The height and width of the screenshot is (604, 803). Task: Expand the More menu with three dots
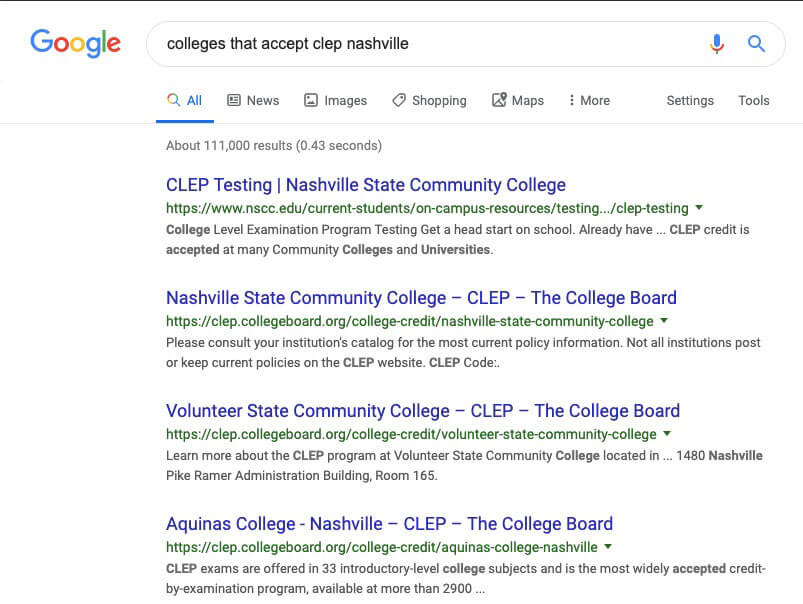589,100
